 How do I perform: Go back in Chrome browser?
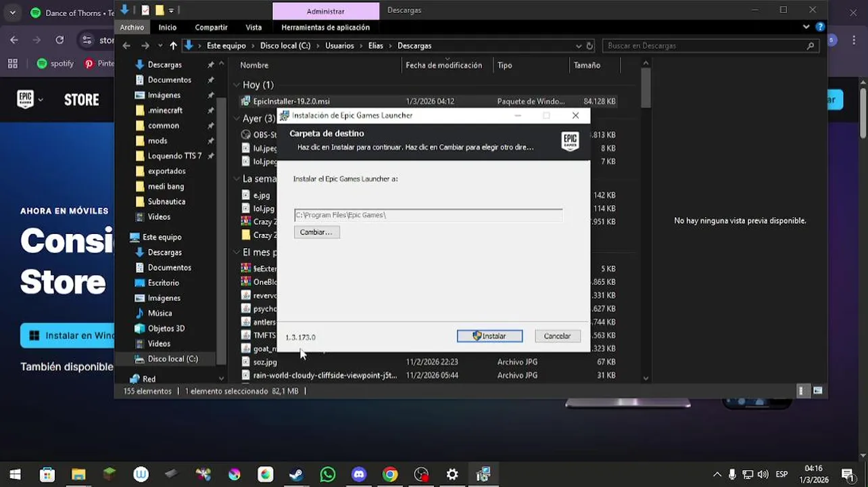(14, 40)
